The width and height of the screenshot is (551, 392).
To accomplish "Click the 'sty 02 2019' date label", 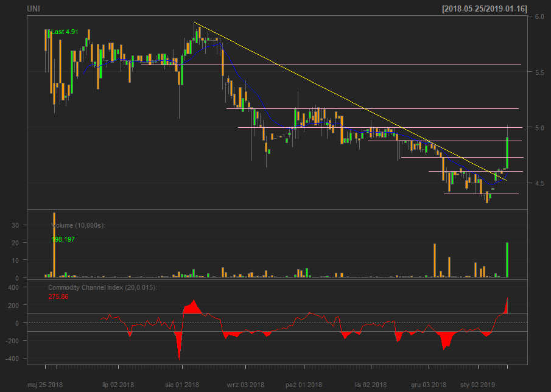I will coord(477,385).
